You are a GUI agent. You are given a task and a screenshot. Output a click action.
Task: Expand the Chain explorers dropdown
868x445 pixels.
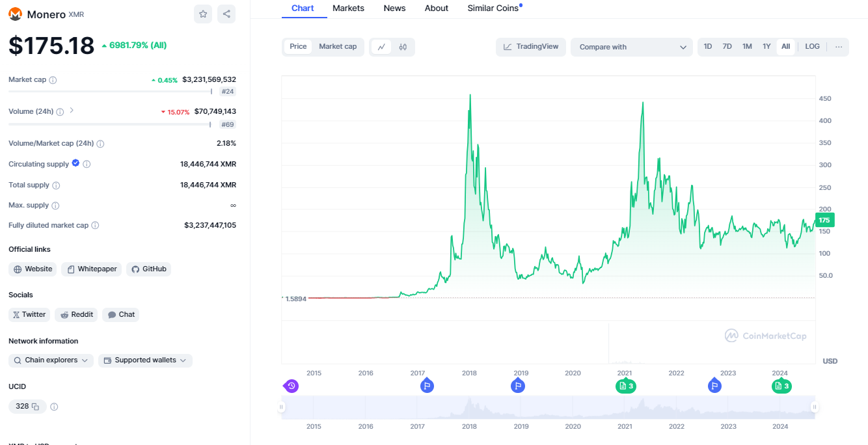click(51, 360)
